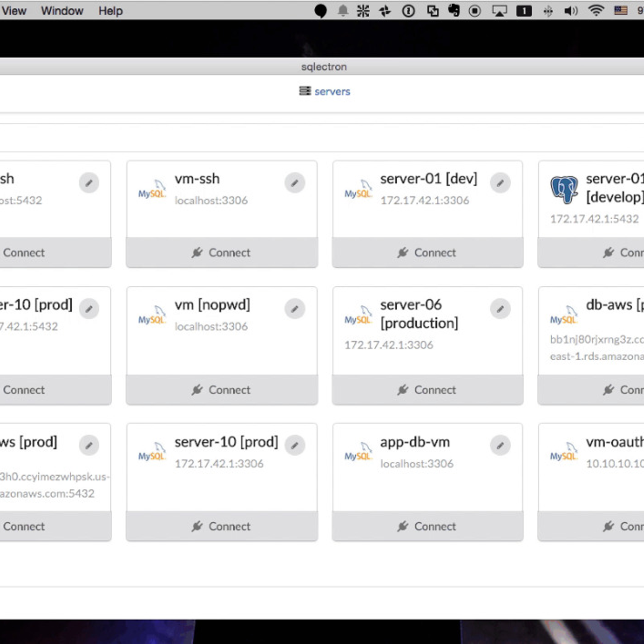The height and width of the screenshot is (644, 644).
Task: Click address 172.17.42.1:5432 on server-01 [develop]
Action: (x=594, y=219)
